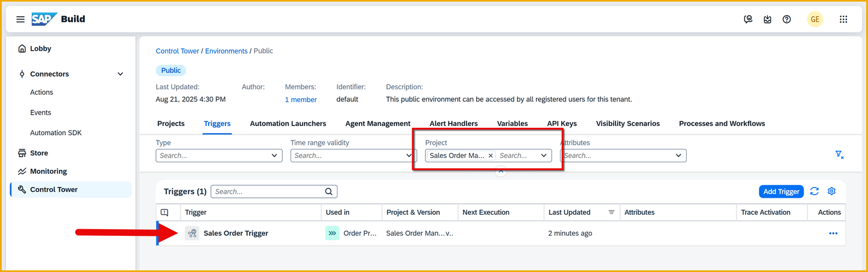
Task: Go to Lobby in the sidebar
Action: (x=40, y=49)
